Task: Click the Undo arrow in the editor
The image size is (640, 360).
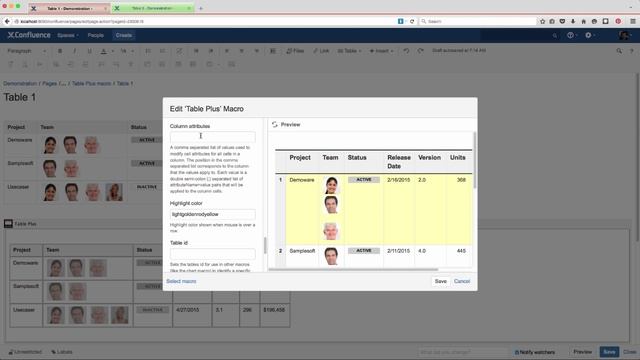Action: pyautogui.click(x=406, y=51)
